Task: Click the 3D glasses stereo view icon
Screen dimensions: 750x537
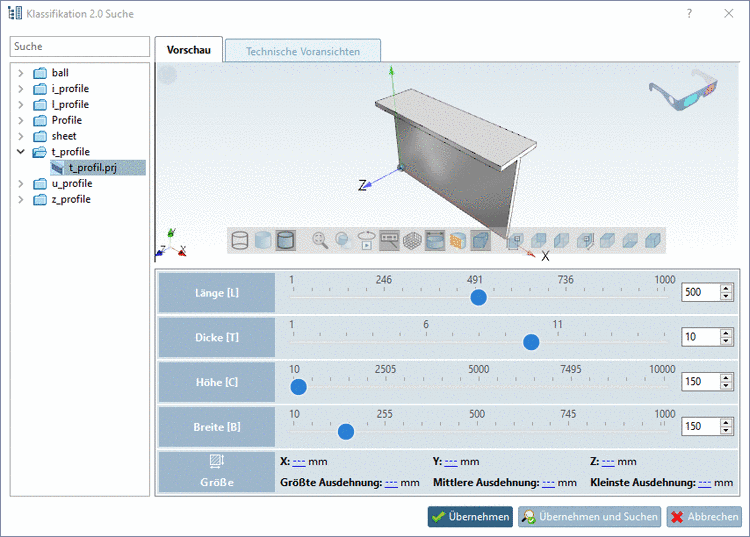Action: [x=683, y=89]
